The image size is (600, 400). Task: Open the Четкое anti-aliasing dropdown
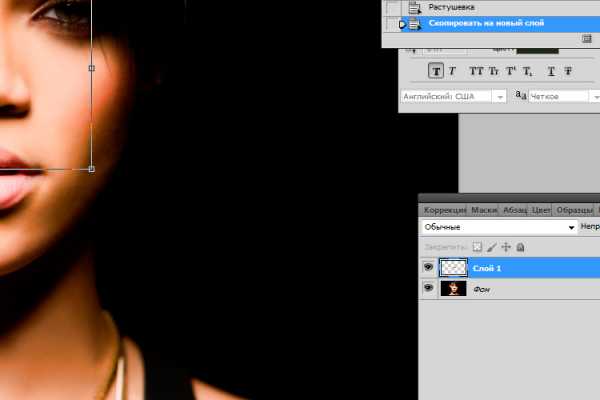click(x=558, y=96)
